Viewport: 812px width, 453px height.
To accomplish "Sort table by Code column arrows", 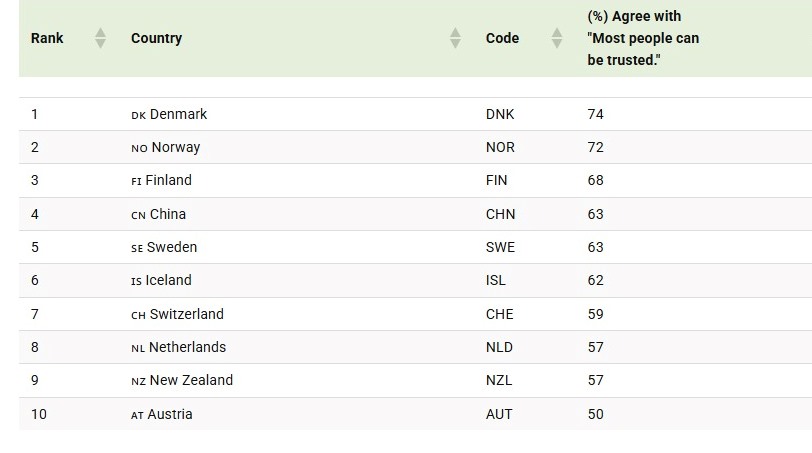I will tap(557, 38).
